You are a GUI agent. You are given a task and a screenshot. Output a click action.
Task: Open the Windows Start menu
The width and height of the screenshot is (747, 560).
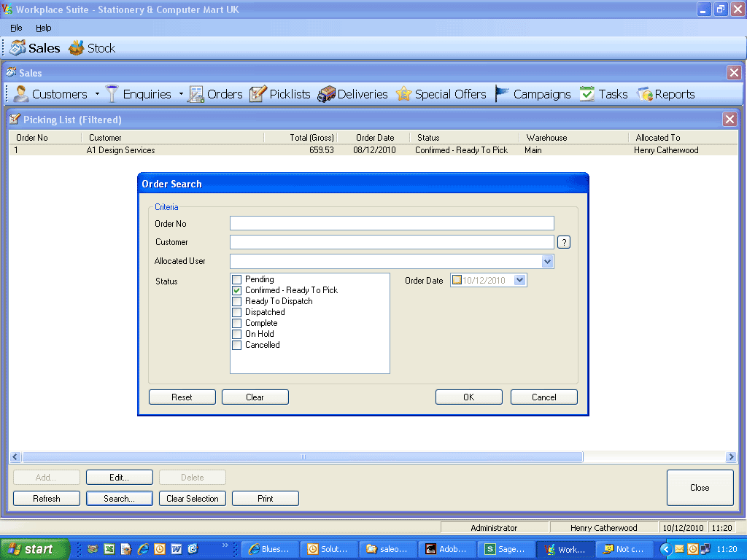tap(34, 549)
